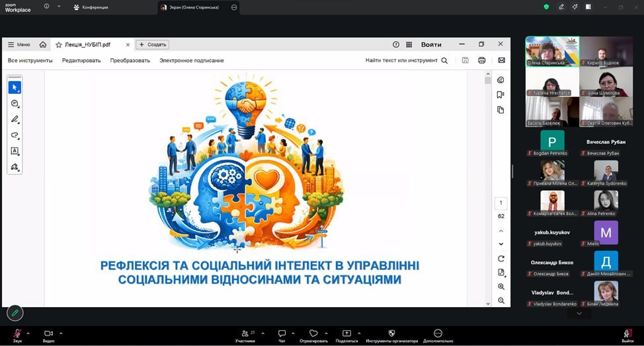This screenshot has height=346, width=644.
Task: Open the Меню hamburger menu
Action: (19, 45)
